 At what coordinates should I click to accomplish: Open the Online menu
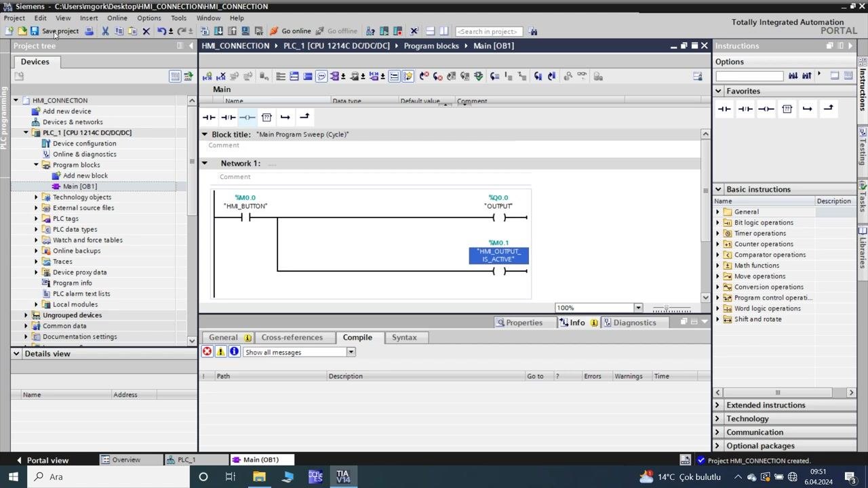[117, 18]
